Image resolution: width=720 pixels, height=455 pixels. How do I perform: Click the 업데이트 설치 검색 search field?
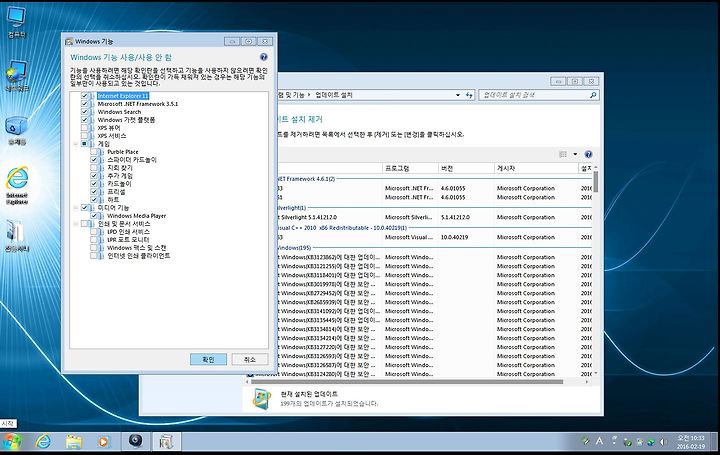tap(533, 95)
